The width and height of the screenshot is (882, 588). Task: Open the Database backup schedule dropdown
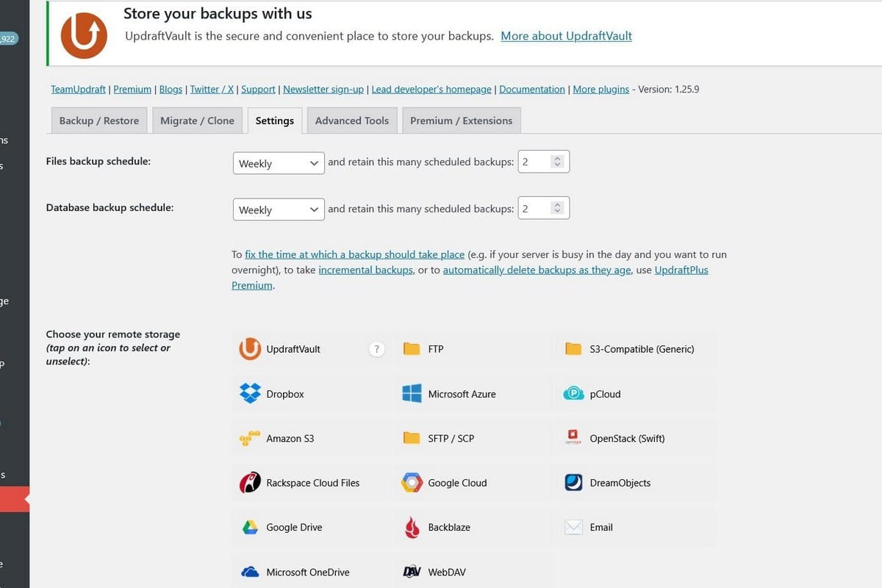[279, 209]
